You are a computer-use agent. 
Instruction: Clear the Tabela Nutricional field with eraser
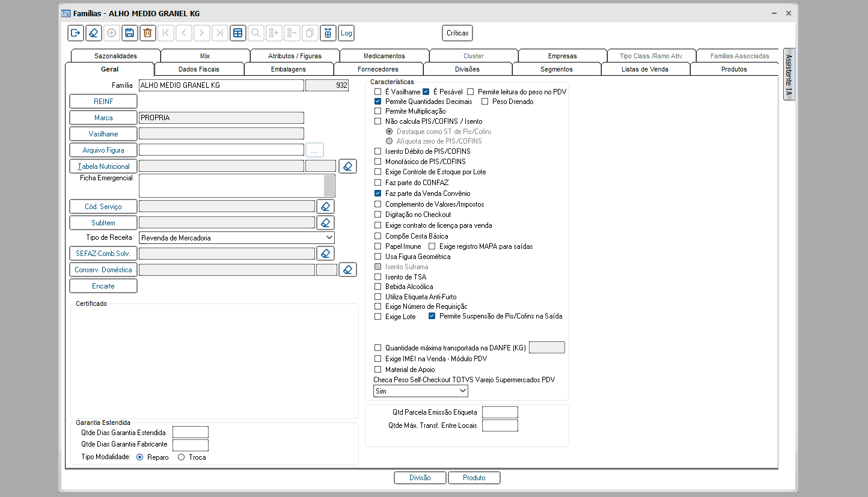347,166
